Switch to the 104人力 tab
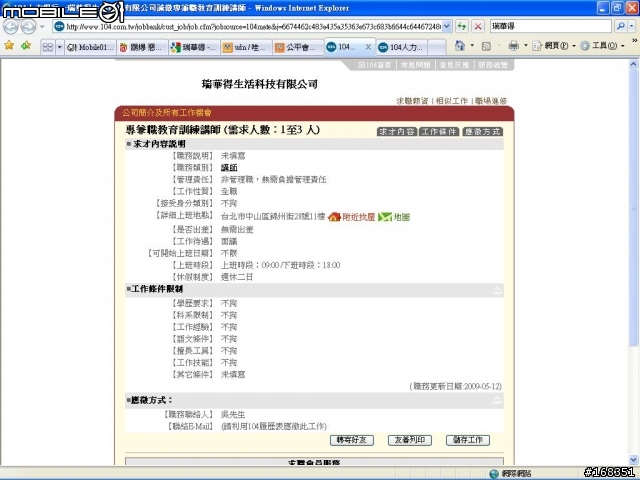The image size is (640, 480). coord(402,47)
